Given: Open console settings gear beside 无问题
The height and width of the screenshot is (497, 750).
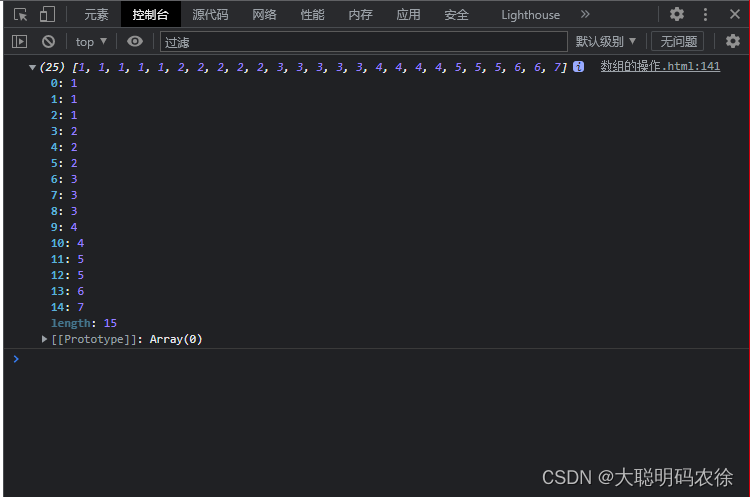Looking at the screenshot, I should (732, 41).
